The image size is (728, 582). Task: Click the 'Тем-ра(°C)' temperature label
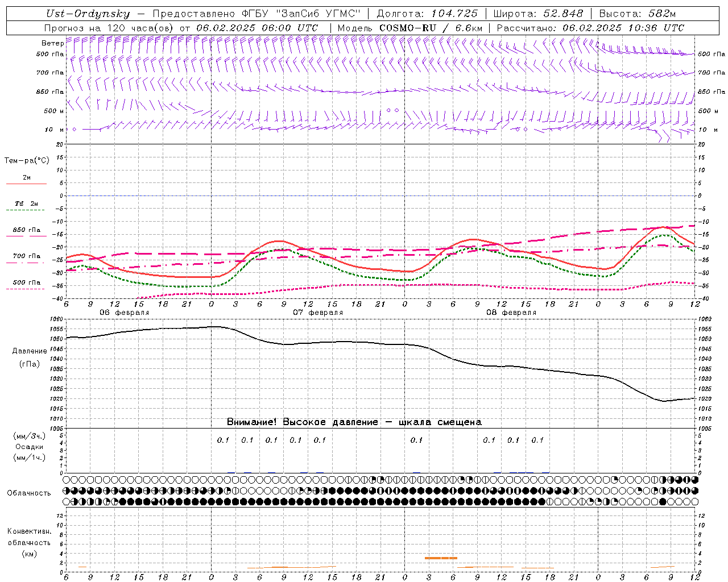click(x=27, y=161)
